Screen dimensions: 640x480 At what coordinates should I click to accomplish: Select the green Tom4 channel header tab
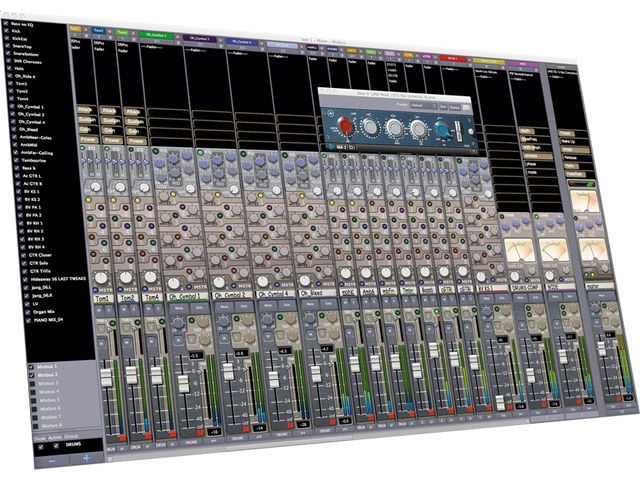(x=122, y=32)
